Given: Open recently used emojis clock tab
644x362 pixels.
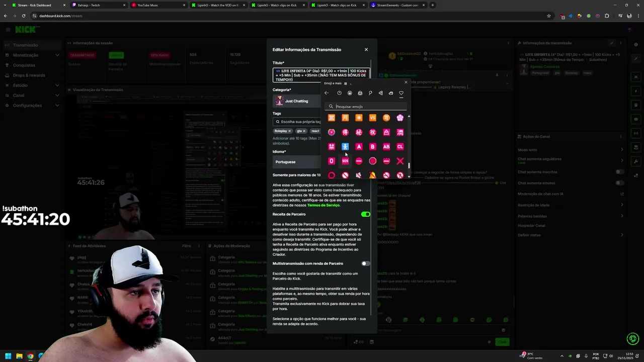Looking at the screenshot, I should 339,93.
